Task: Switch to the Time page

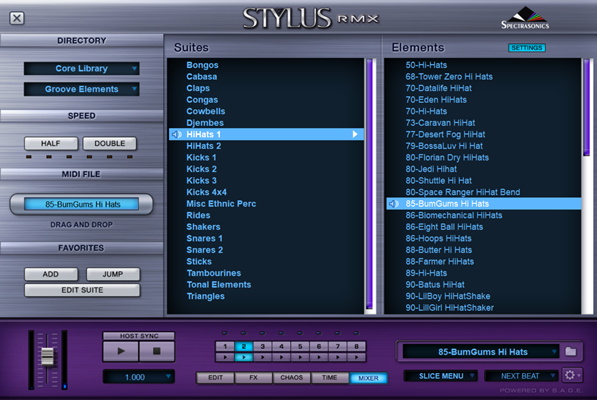Action: tap(330, 378)
